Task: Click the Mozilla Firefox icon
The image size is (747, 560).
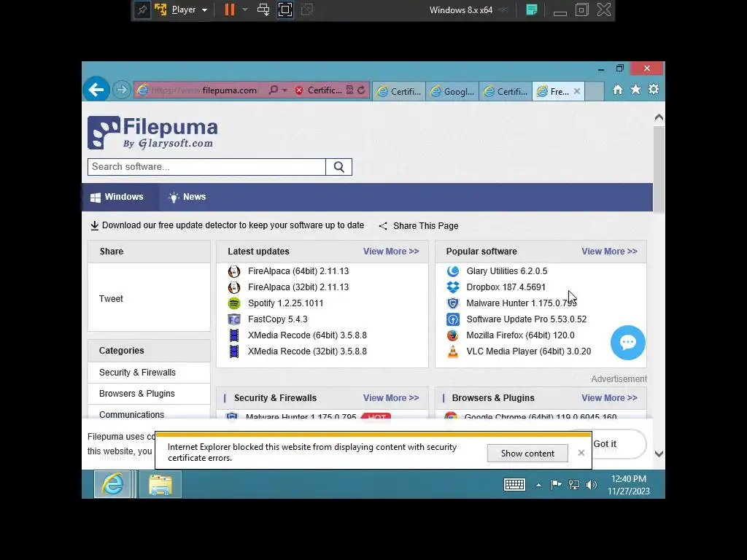Action: (x=452, y=335)
